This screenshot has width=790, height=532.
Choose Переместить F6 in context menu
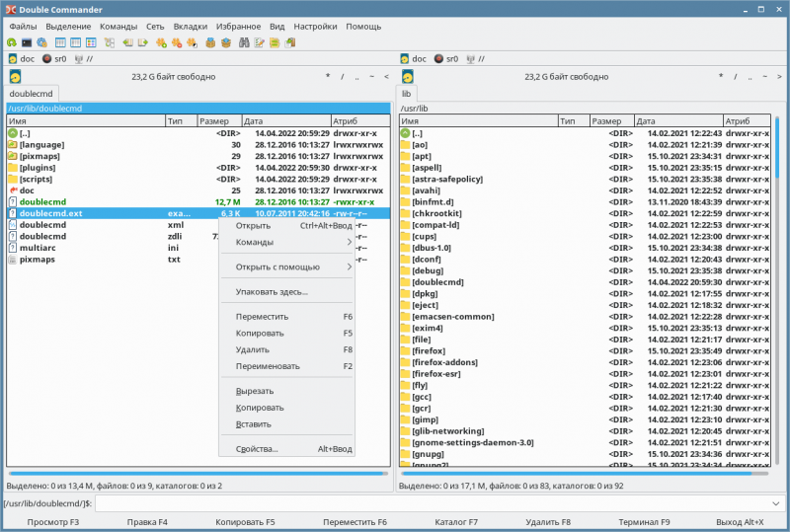[286, 317]
